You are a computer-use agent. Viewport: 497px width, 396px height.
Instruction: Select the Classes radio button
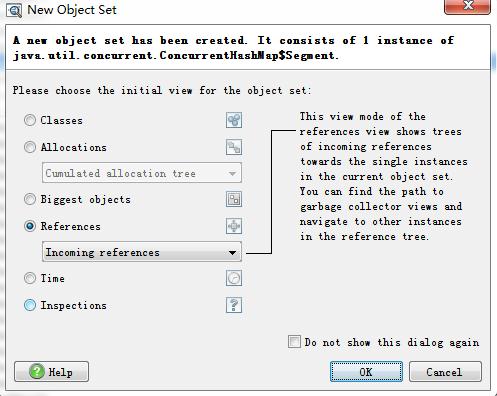[30, 120]
